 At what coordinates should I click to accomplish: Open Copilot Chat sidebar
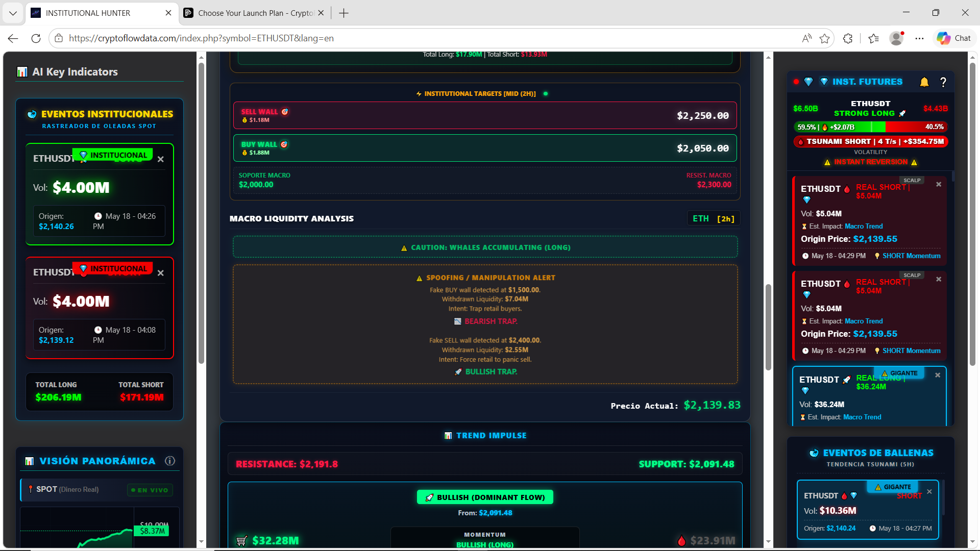tap(954, 38)
